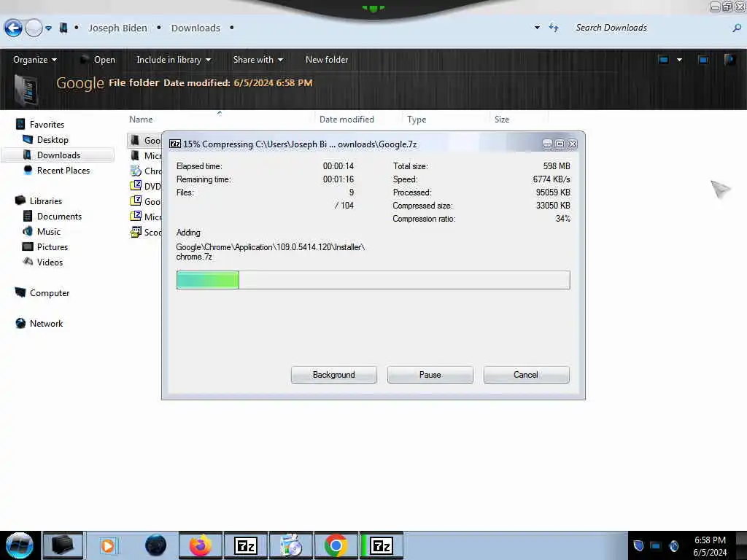Refresh the Downloads folder view

pos(554,28)
